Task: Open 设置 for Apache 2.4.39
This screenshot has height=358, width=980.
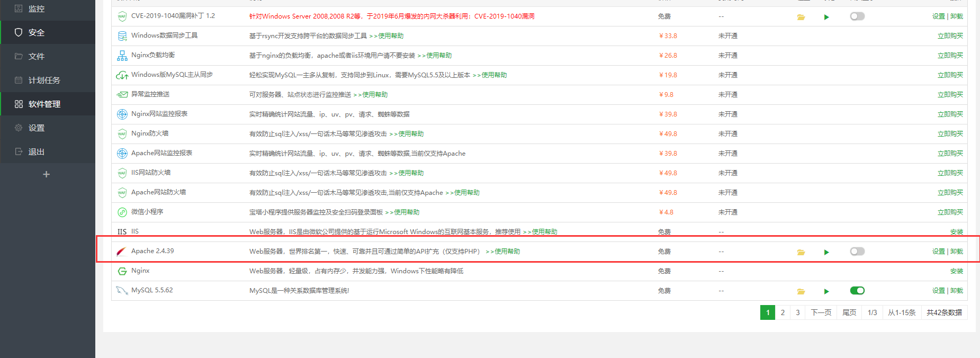Action: click(939, 252)
